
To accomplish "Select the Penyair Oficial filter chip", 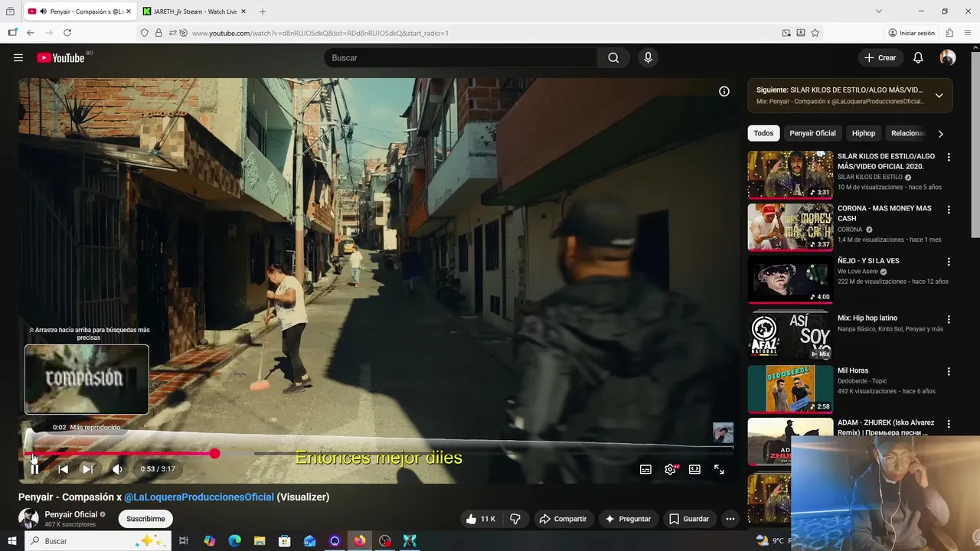I will pos(812,133).
